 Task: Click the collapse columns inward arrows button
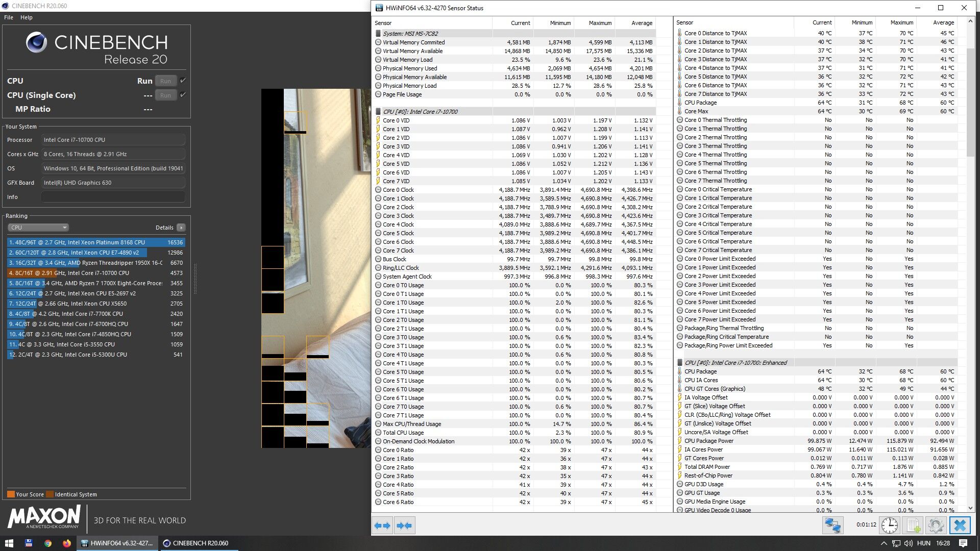[x=404, y=525]
